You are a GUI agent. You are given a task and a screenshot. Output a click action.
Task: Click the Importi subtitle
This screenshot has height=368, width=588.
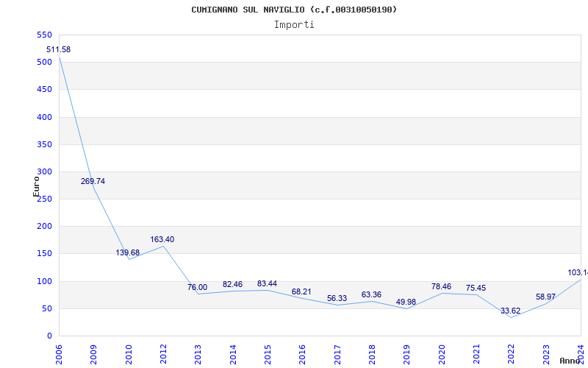pyautogui.click(x=294, y=25)
